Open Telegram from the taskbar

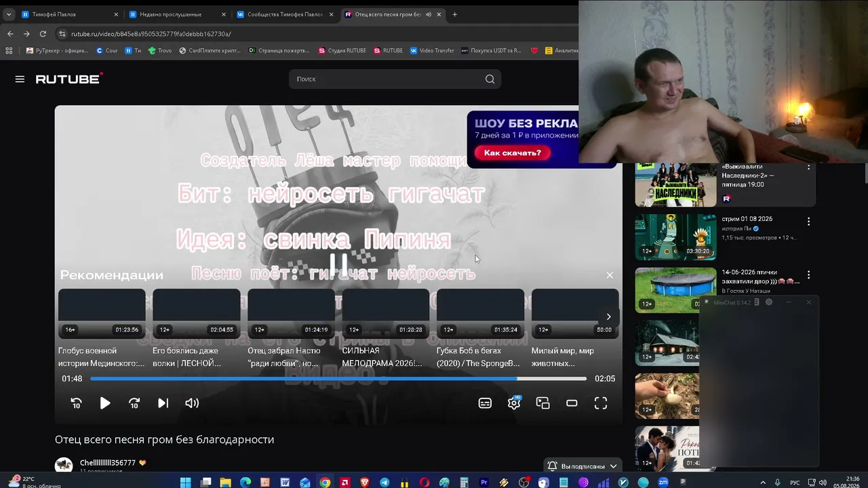click(x=384, y=483)
